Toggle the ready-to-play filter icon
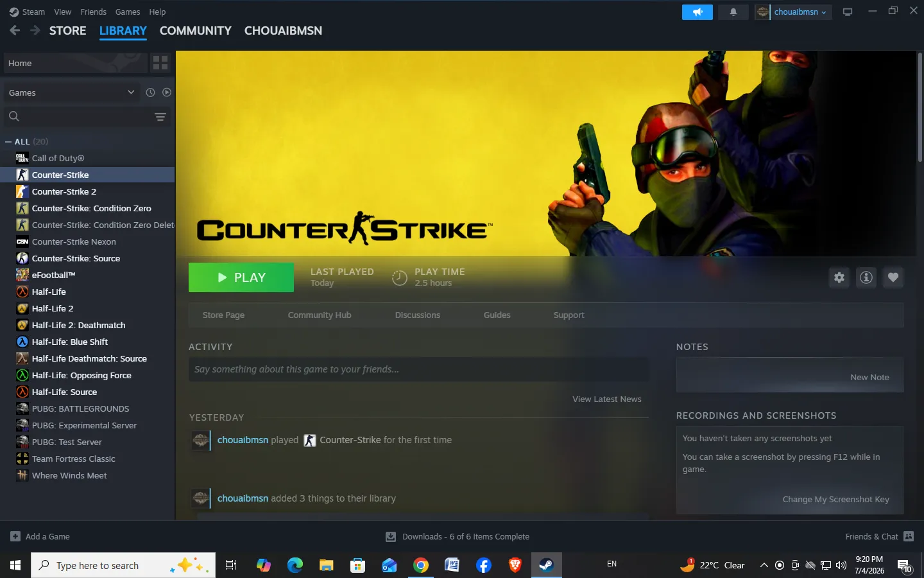 pos(167,92)
